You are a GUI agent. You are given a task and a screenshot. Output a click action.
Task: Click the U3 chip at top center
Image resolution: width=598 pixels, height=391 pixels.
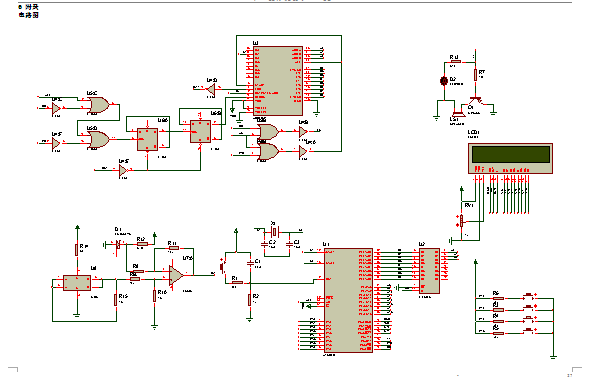tap(278, 81)
